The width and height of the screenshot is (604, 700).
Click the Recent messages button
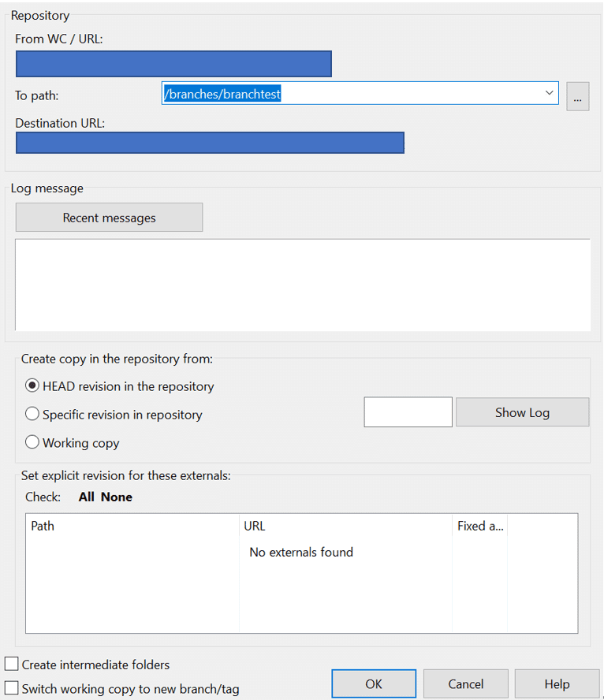(x=109, y=218)
